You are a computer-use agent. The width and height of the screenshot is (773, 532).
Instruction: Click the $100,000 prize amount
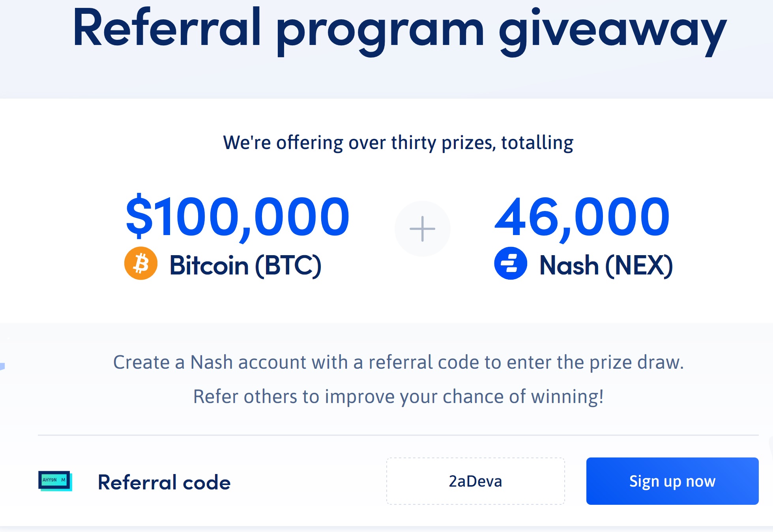pos(238,217)
